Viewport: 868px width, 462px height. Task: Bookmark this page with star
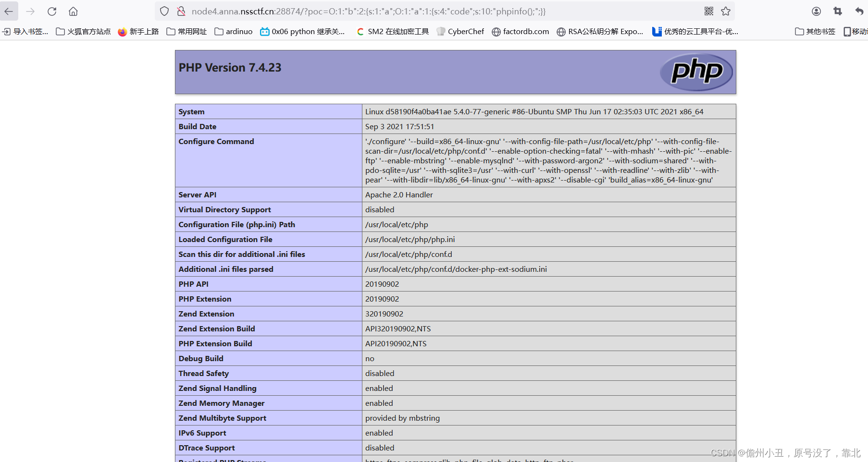point(726,11)
